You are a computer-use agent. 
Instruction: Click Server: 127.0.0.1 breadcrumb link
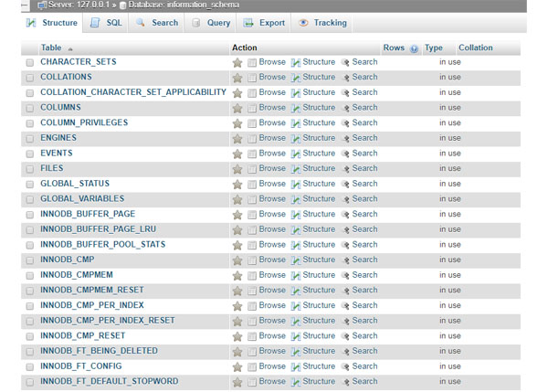coord(79,5)
